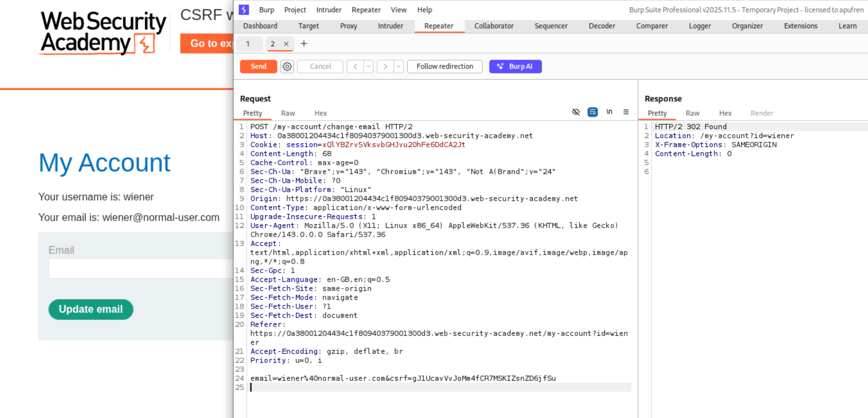The height and width of the screenshot is (418, 868).
Task: Expand the forward history dropdown arrow
Action: 398,66
